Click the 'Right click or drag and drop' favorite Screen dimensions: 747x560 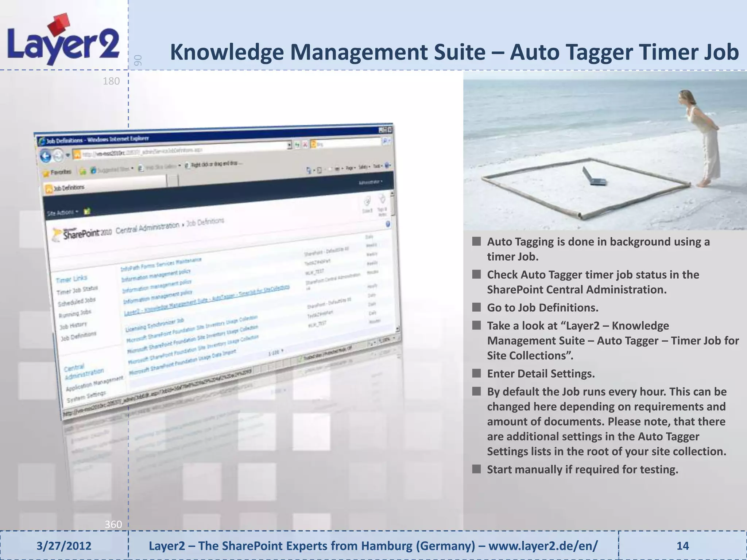213,164
